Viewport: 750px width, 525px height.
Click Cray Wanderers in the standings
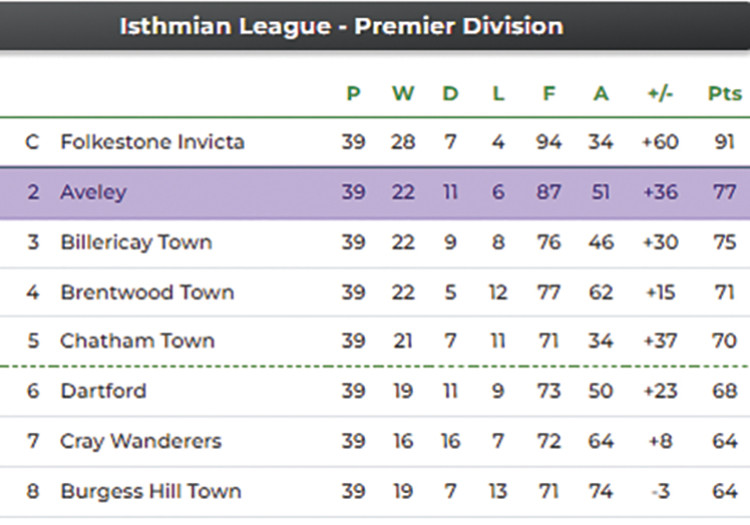click(x=141, y=441)
